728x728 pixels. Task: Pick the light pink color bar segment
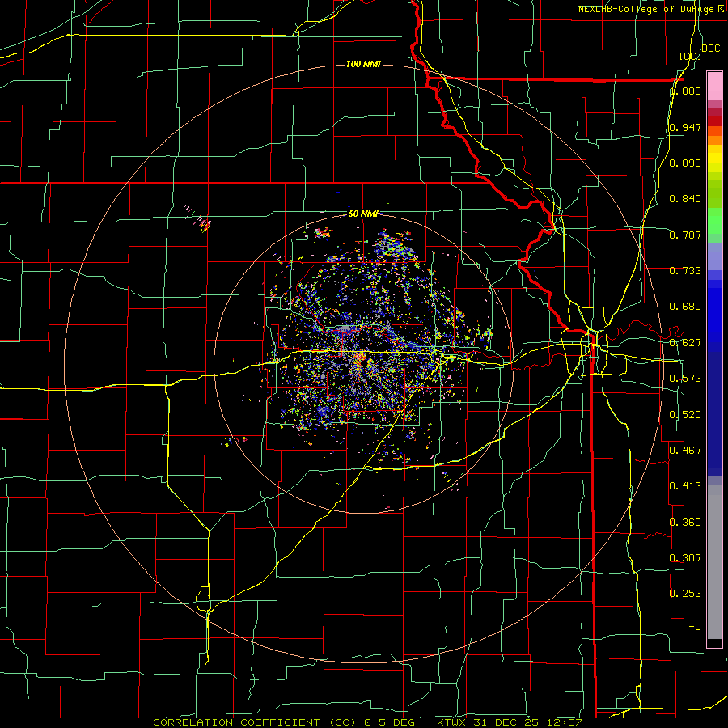click(x=714, y=87)
